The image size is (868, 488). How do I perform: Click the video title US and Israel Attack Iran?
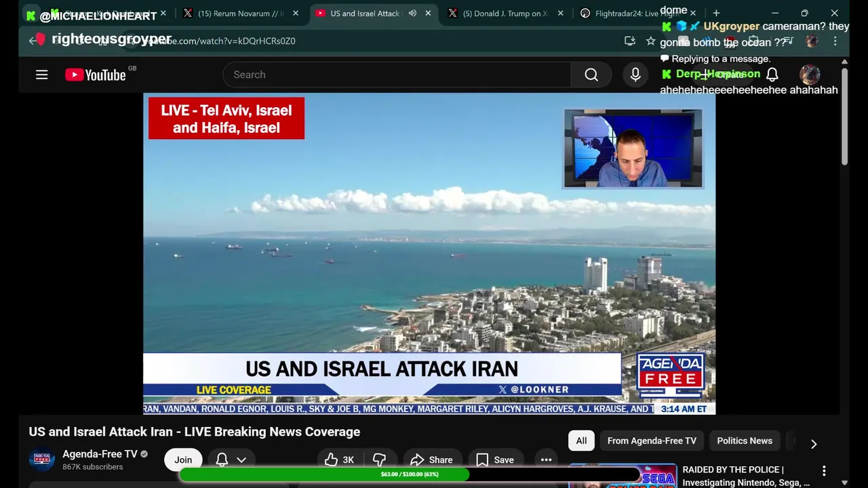195,432
